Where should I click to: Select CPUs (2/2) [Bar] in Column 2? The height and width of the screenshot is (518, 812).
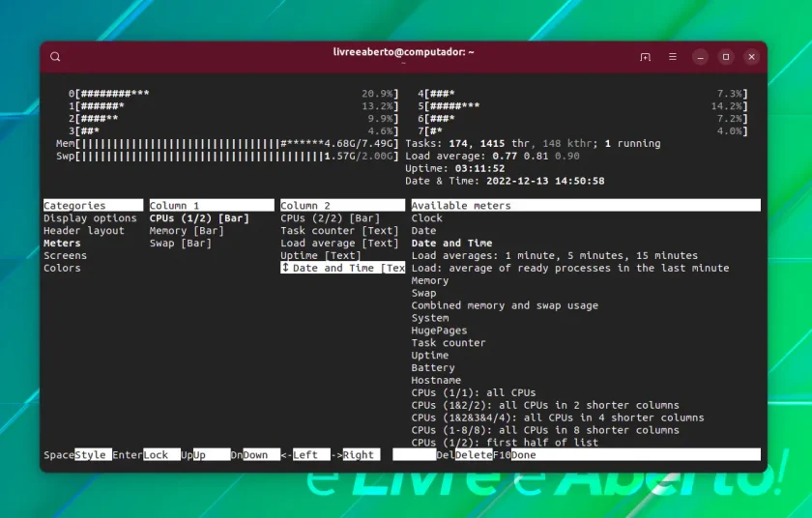click(x=331, y=218)
